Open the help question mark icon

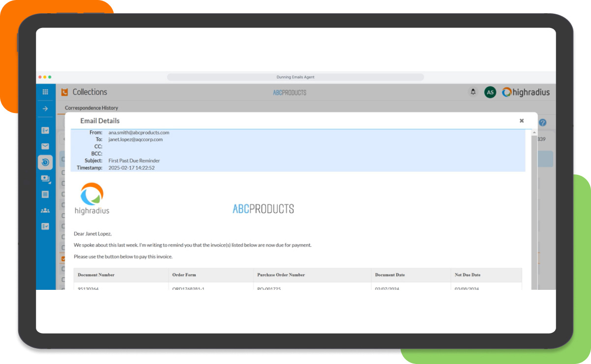pos(542,123)
